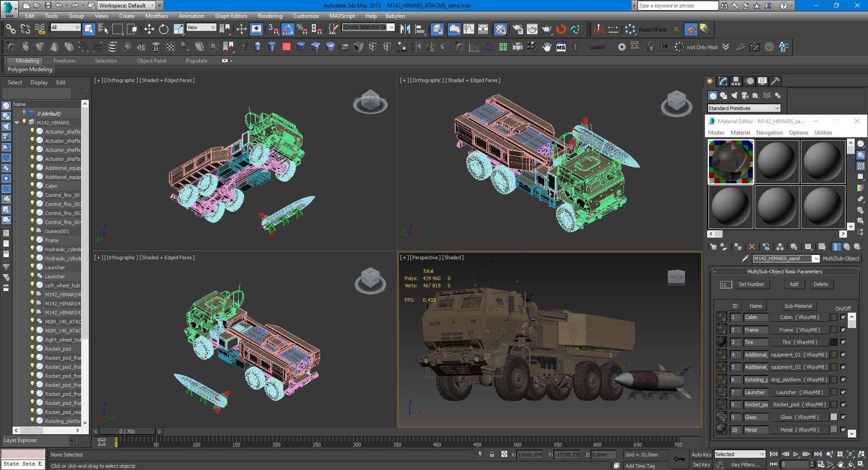Screen dimensions: 868x470
Task: Toggle Cabin sub-material On/Off checkbox
Action: pos(843,317)
